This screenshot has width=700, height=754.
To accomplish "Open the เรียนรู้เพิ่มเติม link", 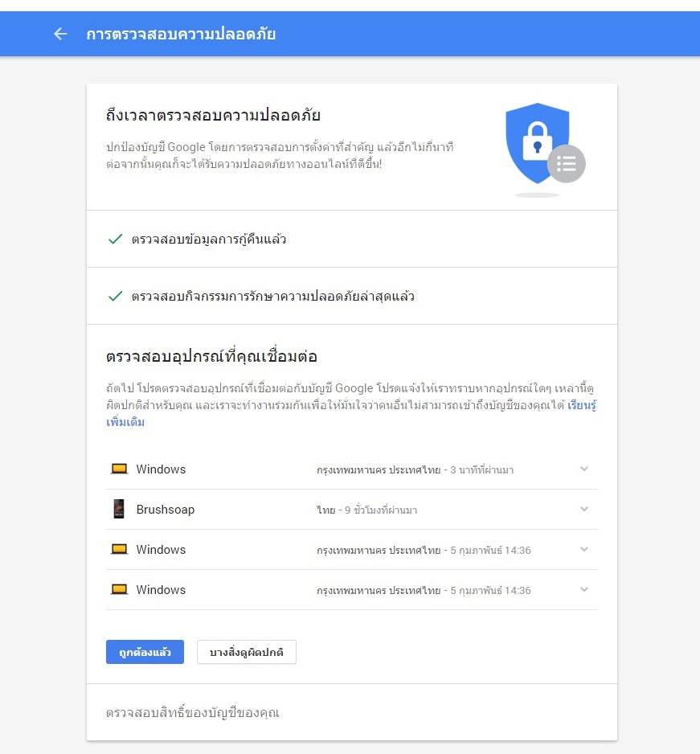I will click(x=582, y=406).
